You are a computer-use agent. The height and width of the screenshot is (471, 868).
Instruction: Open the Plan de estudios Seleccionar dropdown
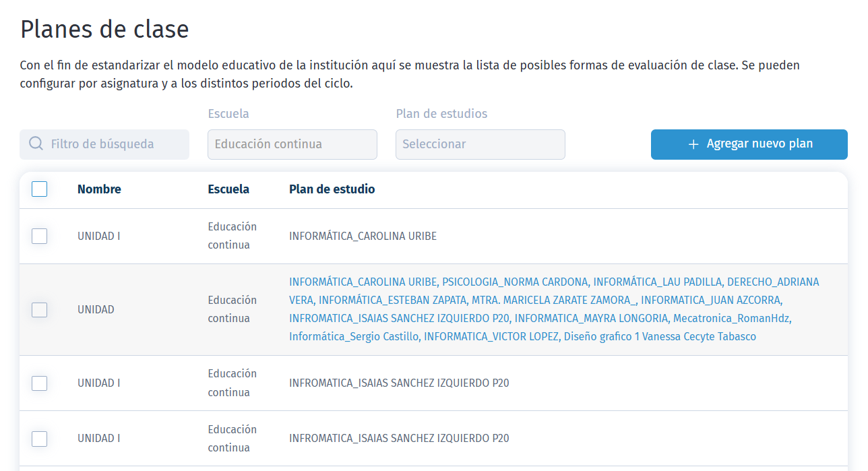pyautogui.click(x=480, y=144)
